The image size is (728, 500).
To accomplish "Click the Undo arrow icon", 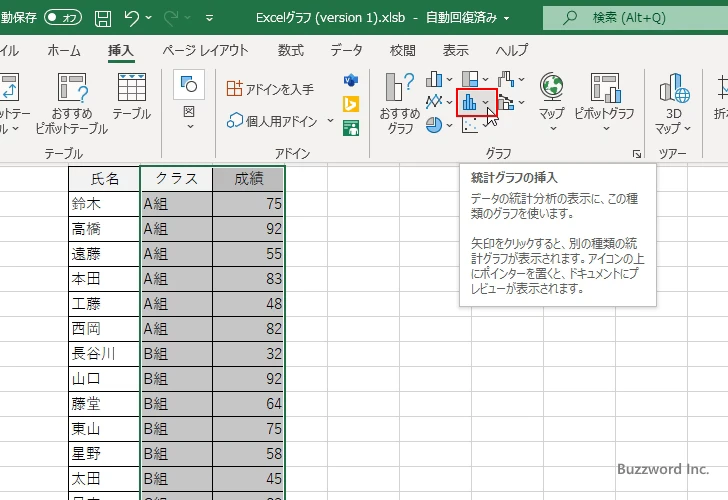I will pos(132,18).
